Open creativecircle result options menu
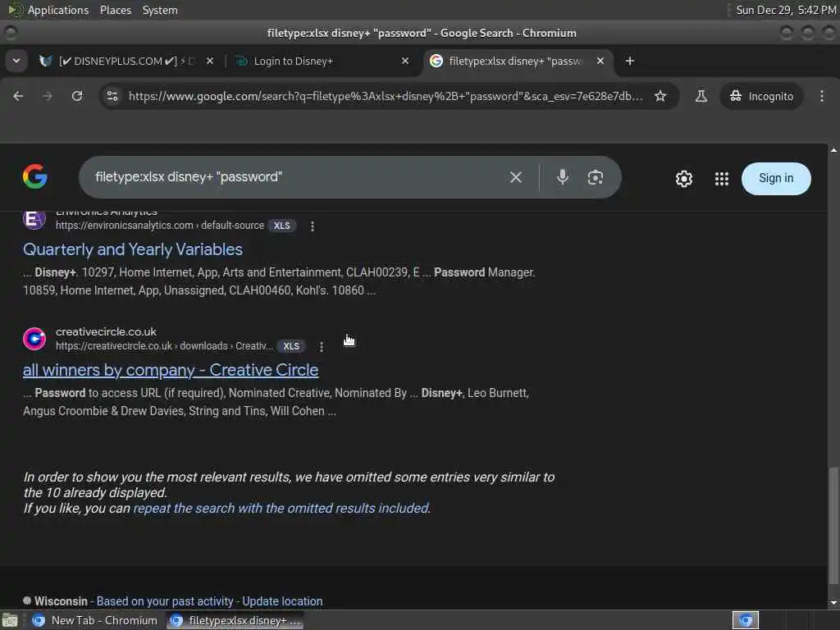The width and height of the screenshot is (840, 630). 322,347
